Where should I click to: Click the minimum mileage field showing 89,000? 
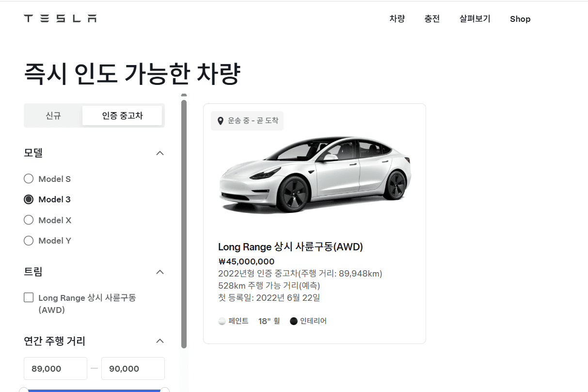pos(55,369)
